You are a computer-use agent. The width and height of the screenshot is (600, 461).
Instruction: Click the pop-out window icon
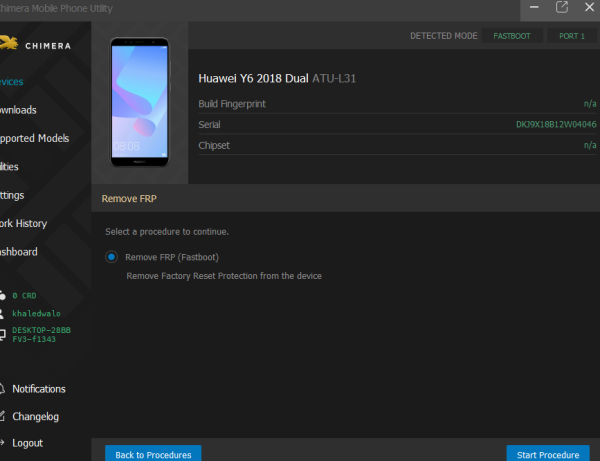point(562,7)
